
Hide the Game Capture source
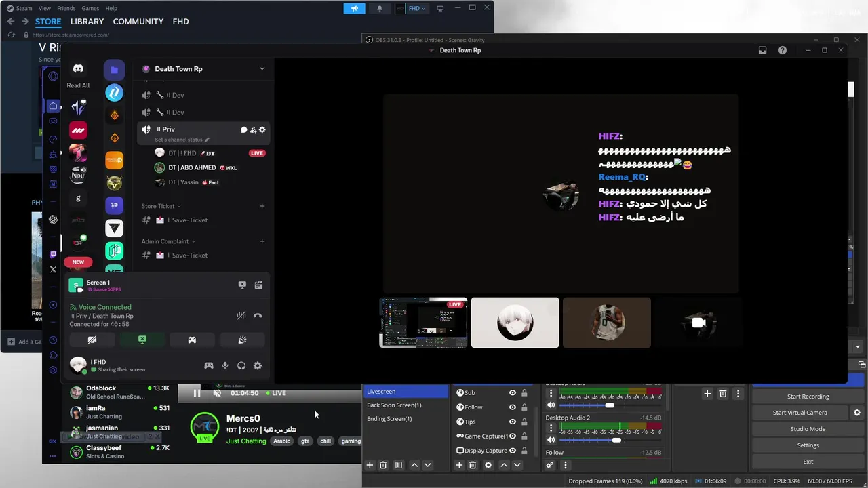point(513,436)
